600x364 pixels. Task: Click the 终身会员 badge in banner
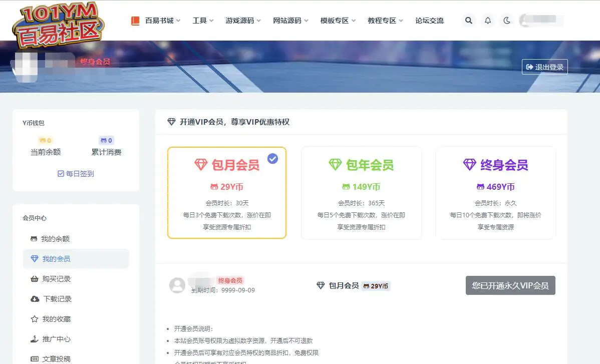click(95, 62)
